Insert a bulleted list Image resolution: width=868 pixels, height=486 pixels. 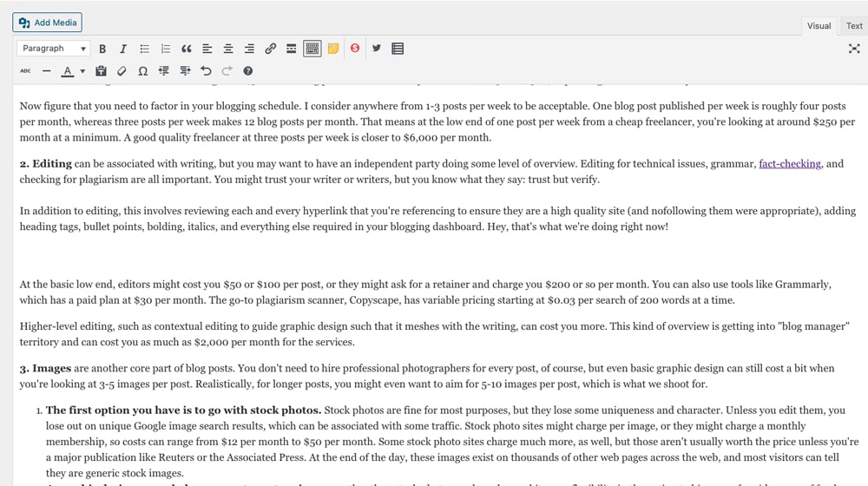click(x=144, y=49)
